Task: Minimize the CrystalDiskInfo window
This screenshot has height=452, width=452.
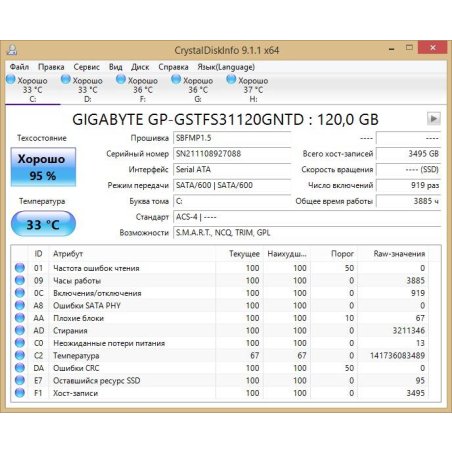Action: [x=392, y=49]
